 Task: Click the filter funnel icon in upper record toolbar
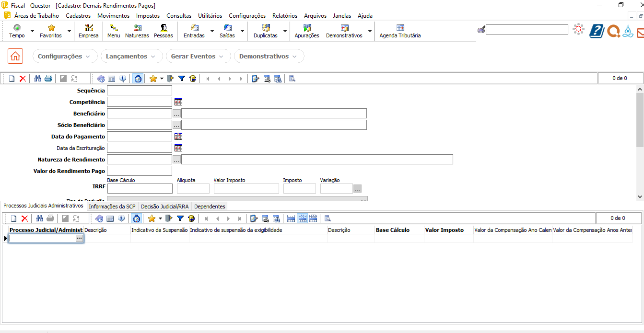point(182,79)
